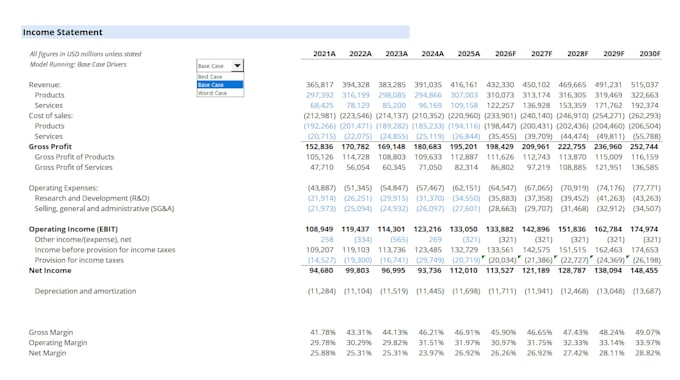Select the Revenue: row label
Viewport: 680px width, 380px height.
point(45,85)
